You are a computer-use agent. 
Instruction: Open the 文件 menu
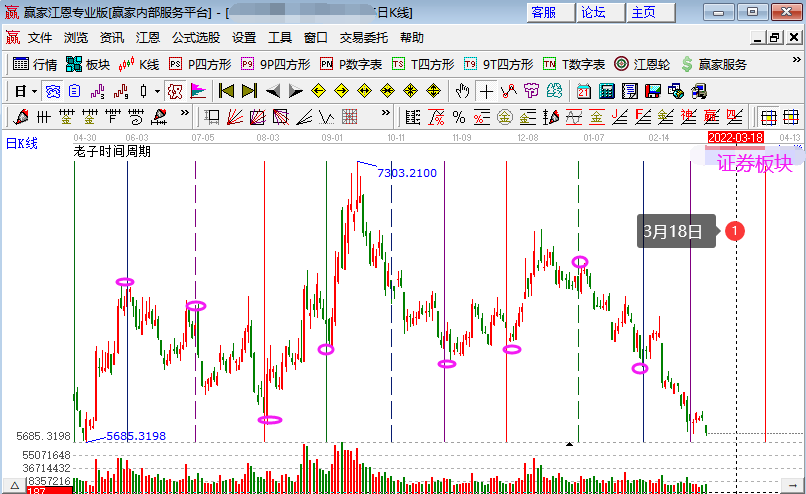coord(40,38)
